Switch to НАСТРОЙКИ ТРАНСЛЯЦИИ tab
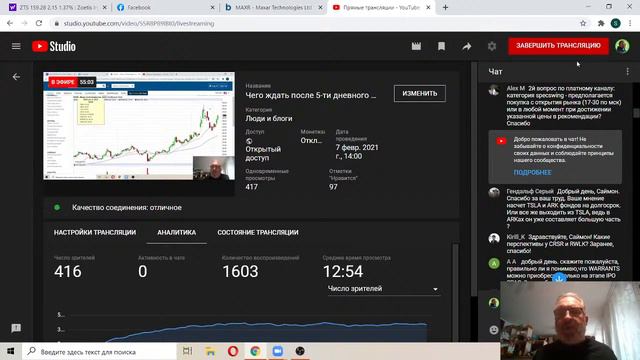Screen dimensions: 640x360 point(95,232)
